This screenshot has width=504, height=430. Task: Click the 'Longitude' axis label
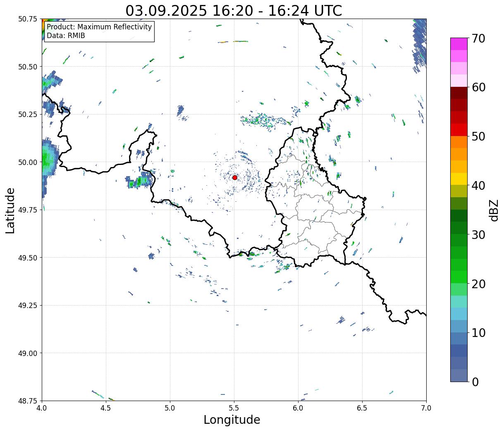pyautogui.click(x=232, y=420)
